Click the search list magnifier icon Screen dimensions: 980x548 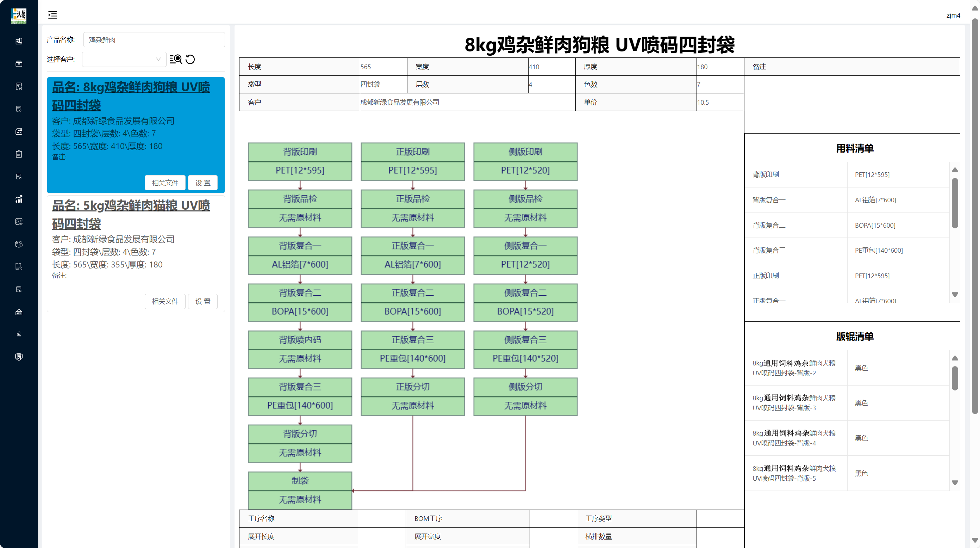[176, 60]
